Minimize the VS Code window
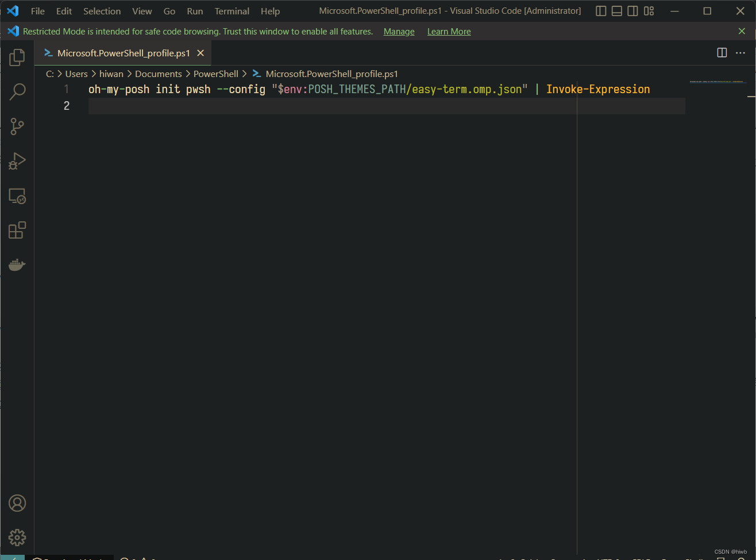756x560 pixels. tap(674, 11)
